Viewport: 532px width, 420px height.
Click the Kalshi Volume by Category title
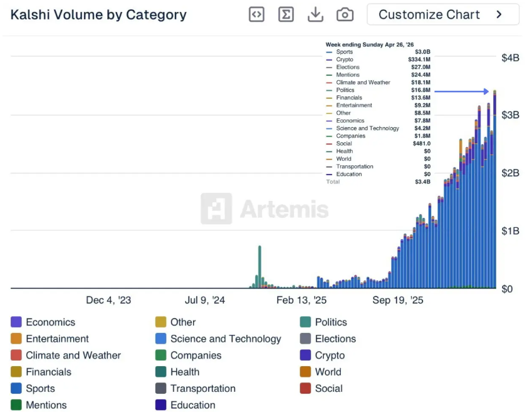click(x=98, y=14)
